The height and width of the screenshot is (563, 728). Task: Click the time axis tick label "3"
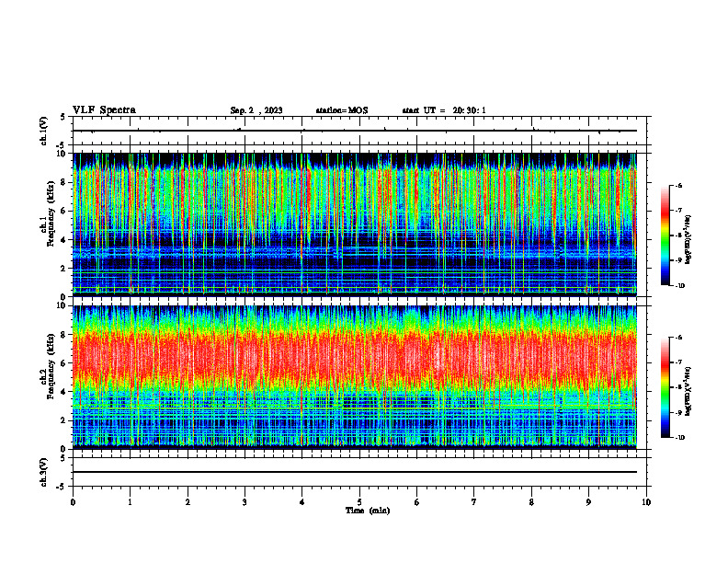245,502
